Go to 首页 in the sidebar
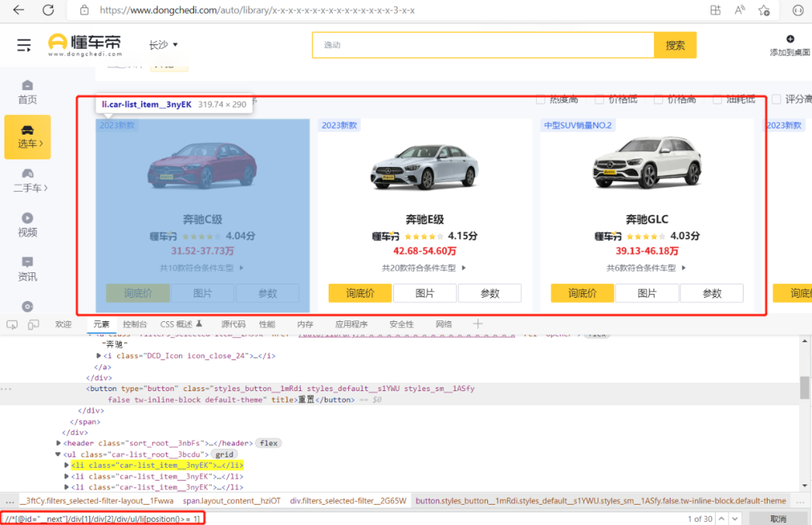The height and width of the screenshot is (525, 812). pyautogui.click(x=28, y=93)
